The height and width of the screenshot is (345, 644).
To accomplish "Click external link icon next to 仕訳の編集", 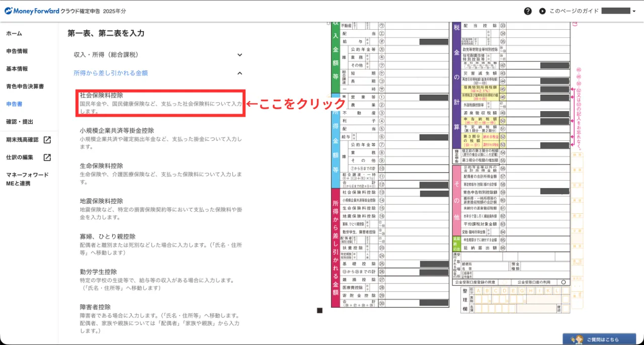I will 47,157.
